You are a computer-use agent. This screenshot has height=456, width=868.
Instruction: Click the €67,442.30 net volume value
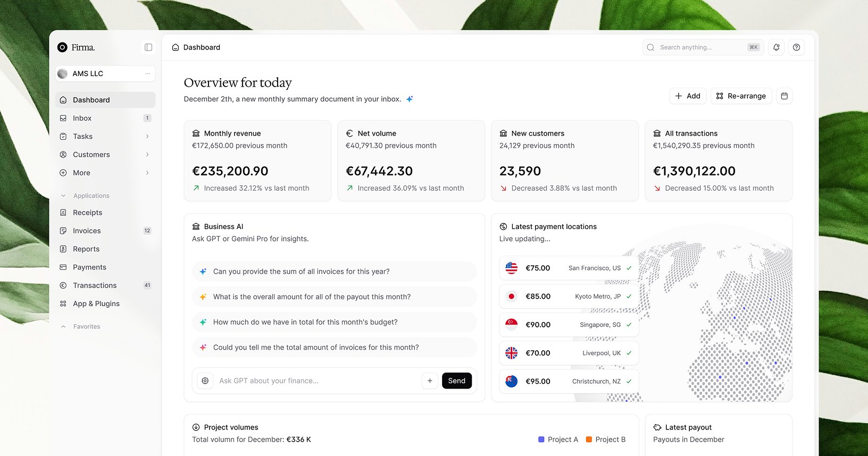point(379,171)
